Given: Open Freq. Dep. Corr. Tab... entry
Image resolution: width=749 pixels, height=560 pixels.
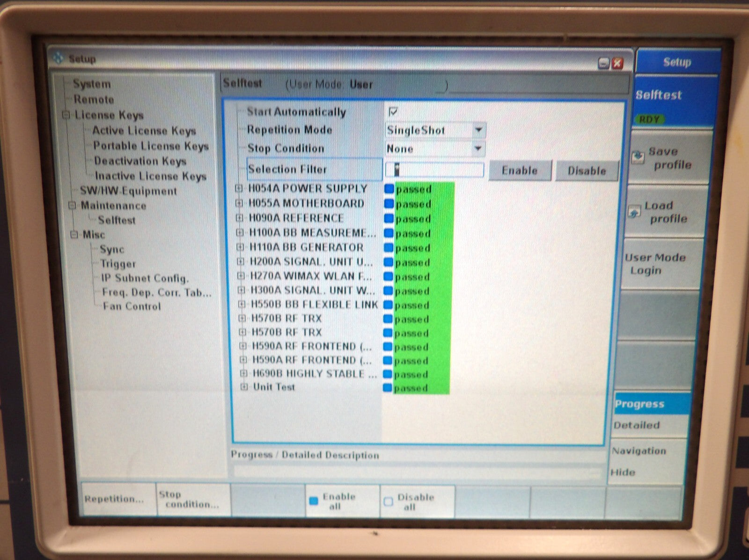Looking at the screenshot, I should [x=157, y=292].
